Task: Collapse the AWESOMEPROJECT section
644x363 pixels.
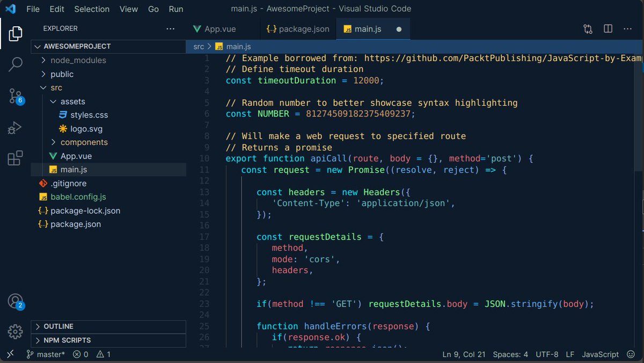Action: 108,46
